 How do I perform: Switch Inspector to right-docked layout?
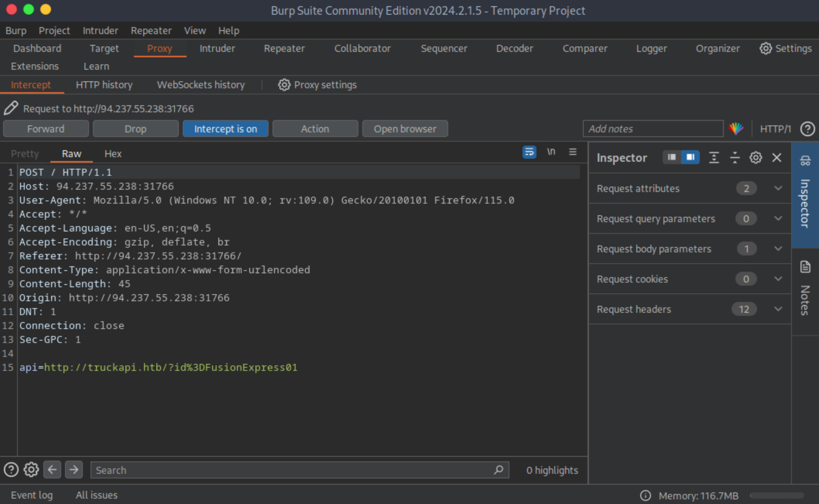pos(690,157)
